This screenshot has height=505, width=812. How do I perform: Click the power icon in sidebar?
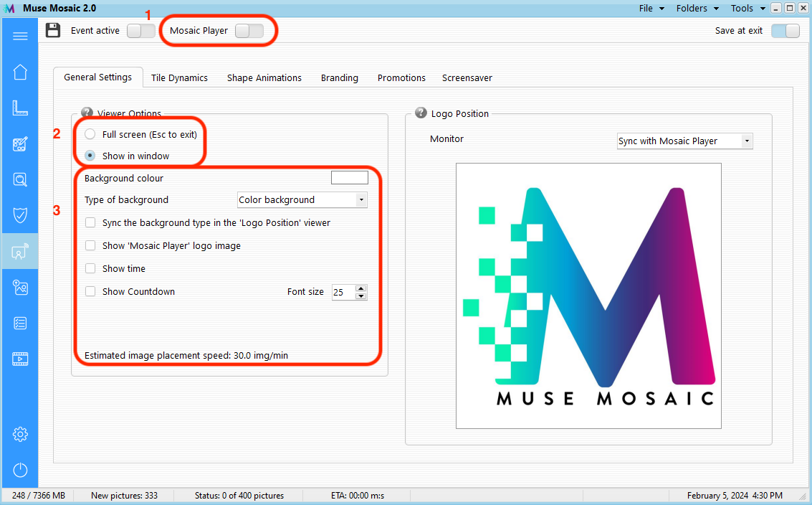click(x=20, y=470)
